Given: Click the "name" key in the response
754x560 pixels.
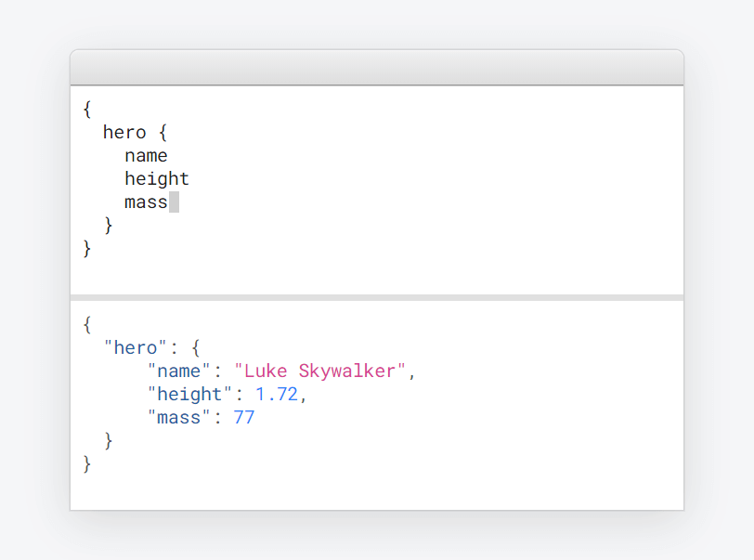Looking at the screenshot, I should (176, 371).
